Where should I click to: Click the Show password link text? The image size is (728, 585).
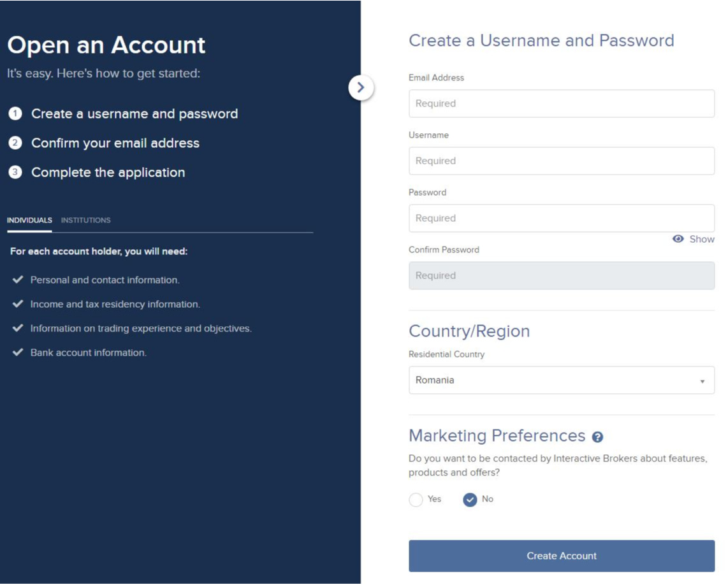701,239
